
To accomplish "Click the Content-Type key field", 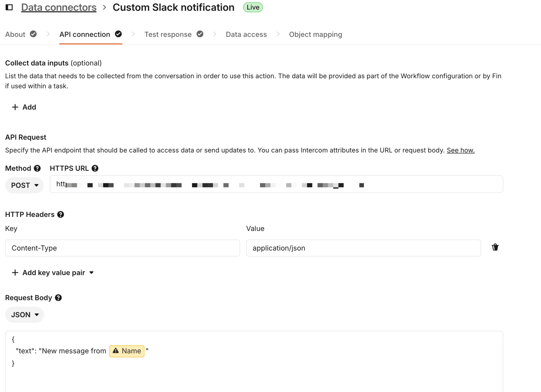I will click(x=122, y=248).
